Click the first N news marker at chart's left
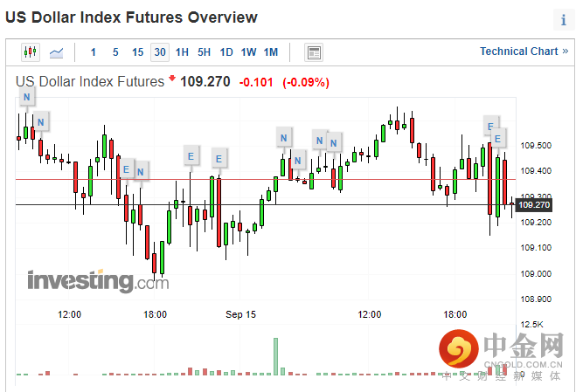The height and width of the screenshot is (392, 576). point(27,97)
